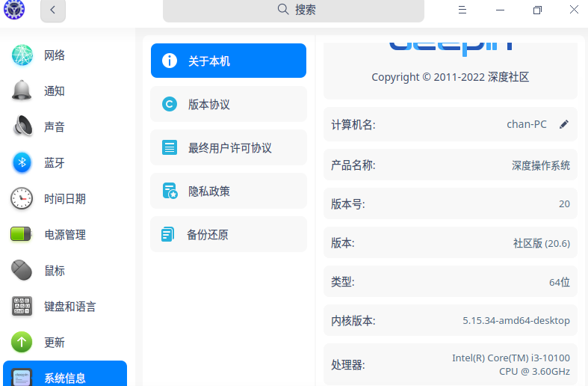Click the 计算机名 label
588x386 pixels.
coord(353,125)
